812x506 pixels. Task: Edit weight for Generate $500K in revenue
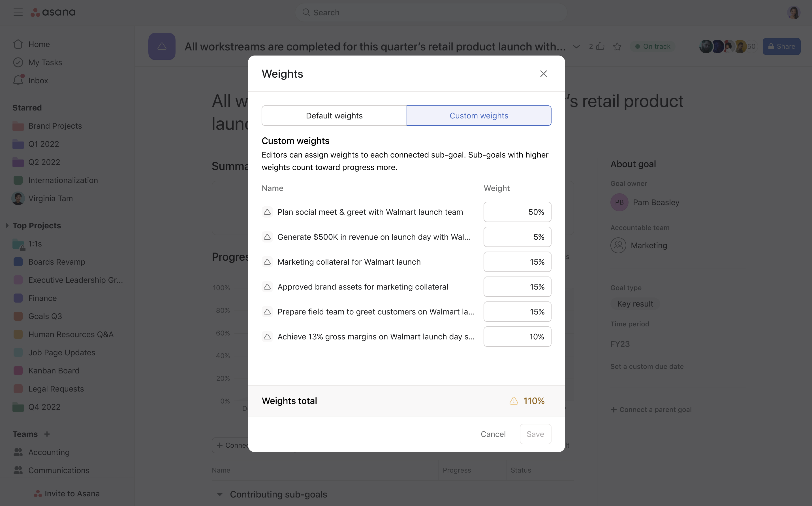(517, 237)
